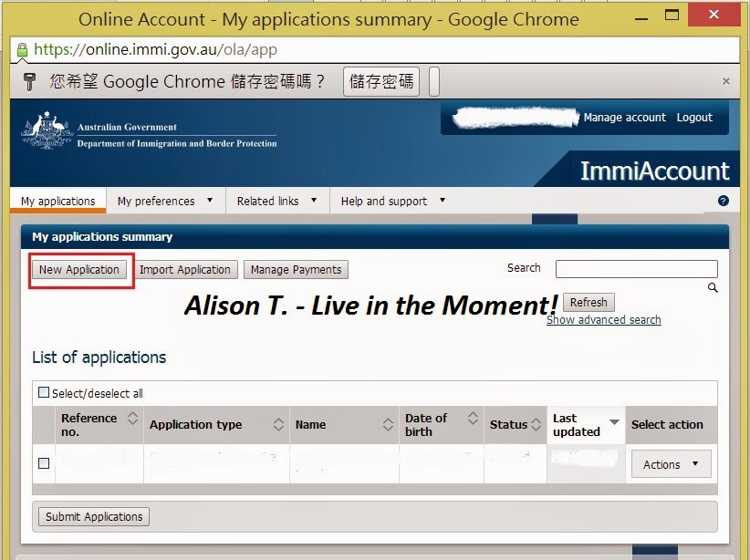Select the My applications tab
This screenshot has width=750, height=560.
click(57, 201)
